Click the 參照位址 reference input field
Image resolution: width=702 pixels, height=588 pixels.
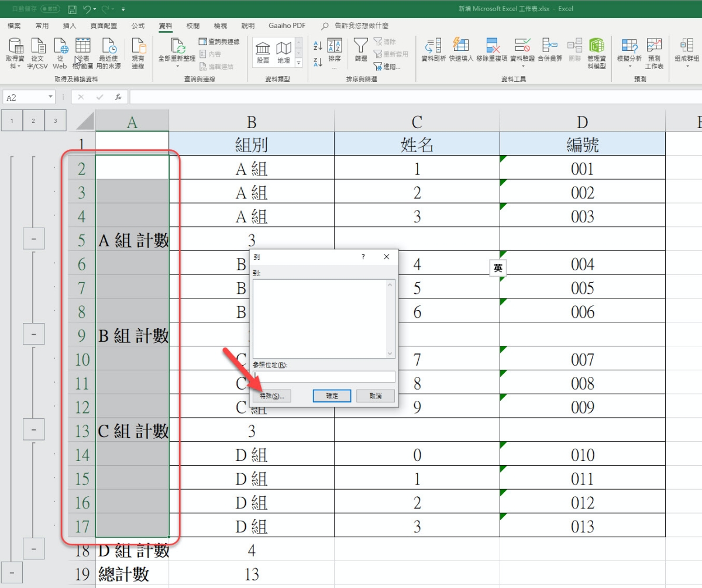click(x=324, y=377)
